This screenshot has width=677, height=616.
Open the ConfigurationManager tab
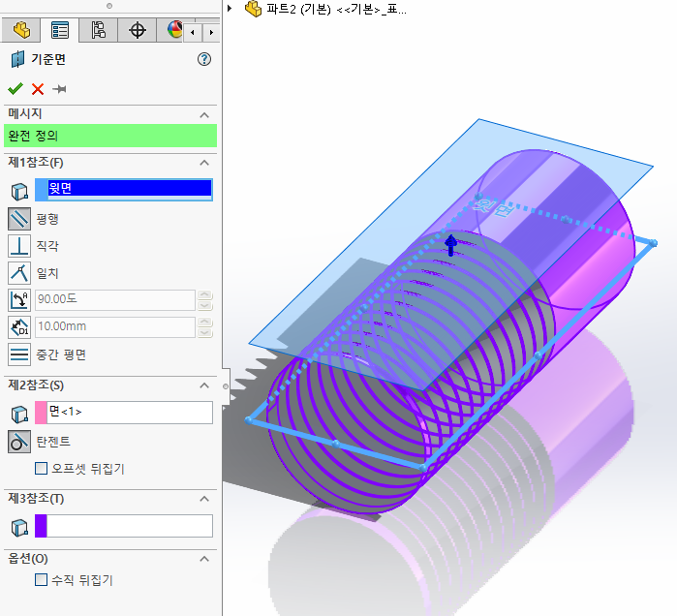click(98, 30)
